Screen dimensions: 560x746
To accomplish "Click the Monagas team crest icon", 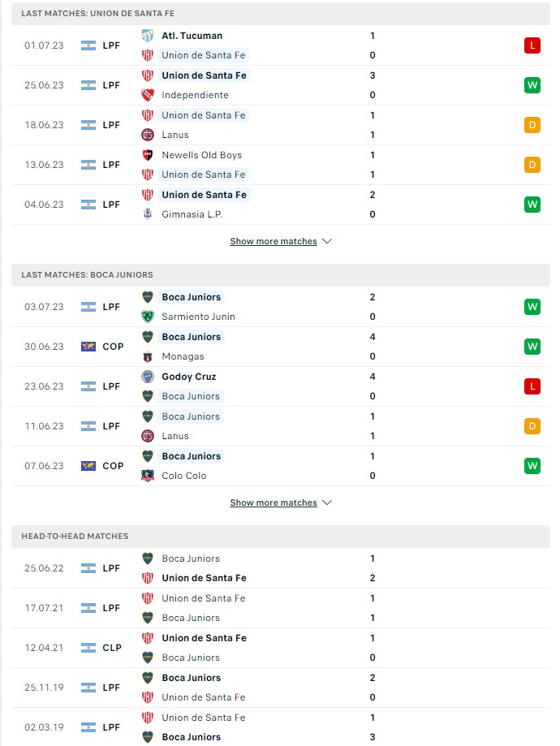I will (x=148, y=357).
